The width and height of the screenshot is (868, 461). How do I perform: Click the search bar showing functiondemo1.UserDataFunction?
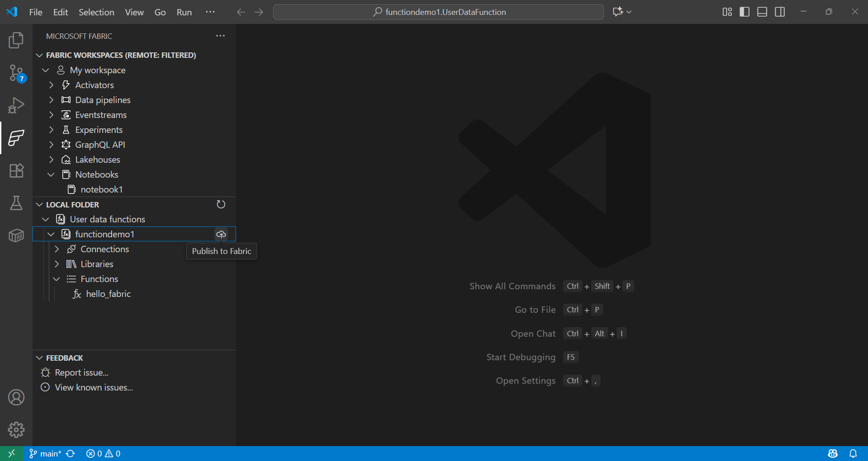pos(438,12)
